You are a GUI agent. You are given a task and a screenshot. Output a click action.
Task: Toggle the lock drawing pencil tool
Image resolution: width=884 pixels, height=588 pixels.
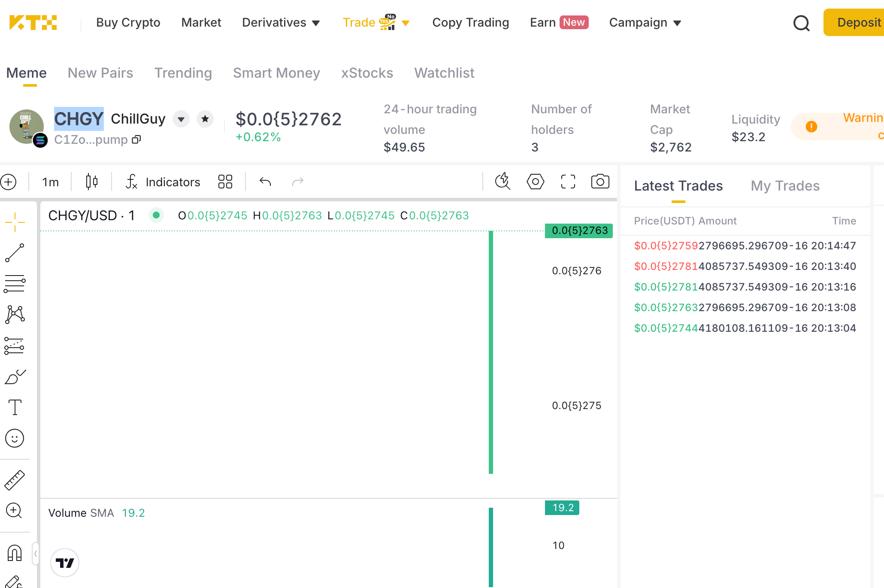[14, 582]
